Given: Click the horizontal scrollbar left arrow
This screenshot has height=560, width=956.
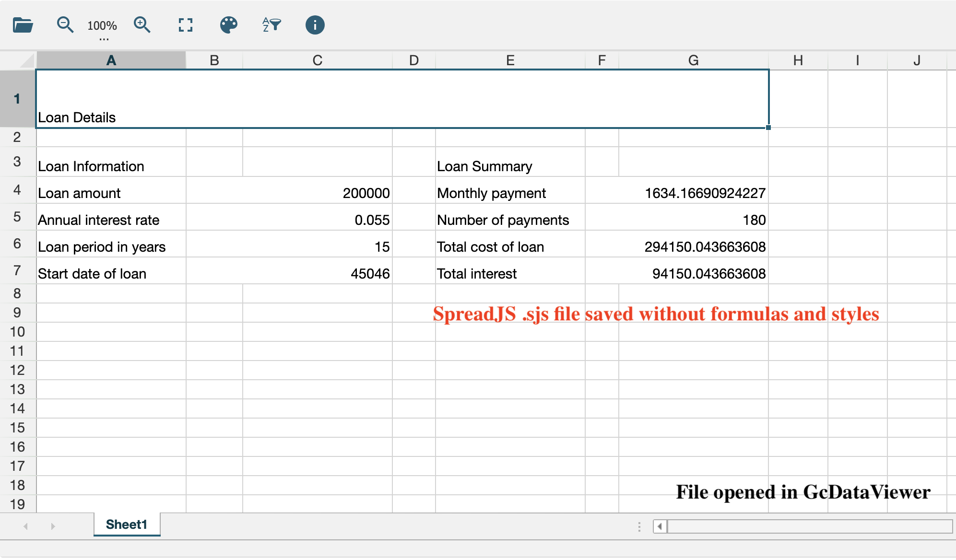Looking at the screenshot, I should click(659, 526).
